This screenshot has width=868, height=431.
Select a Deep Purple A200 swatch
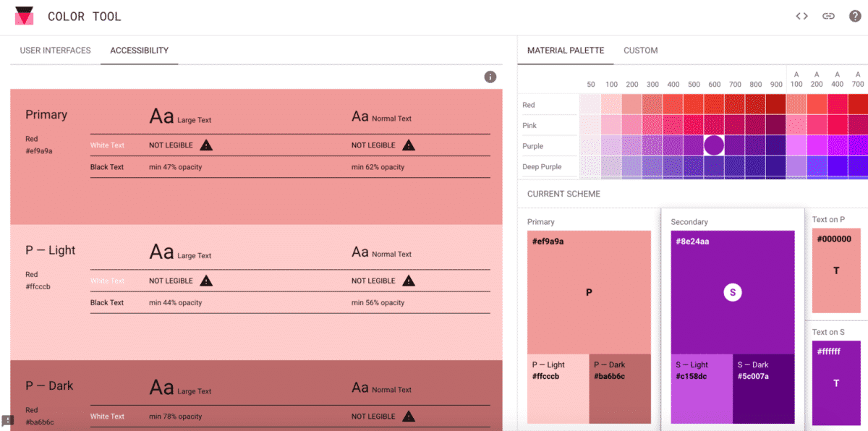pos(817,166)
